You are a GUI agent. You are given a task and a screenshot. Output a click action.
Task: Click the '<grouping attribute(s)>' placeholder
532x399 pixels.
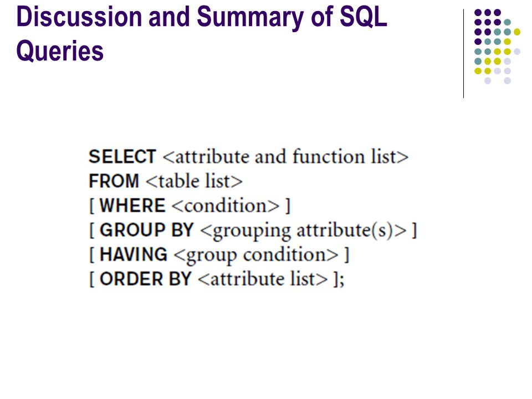(x=303, y=231)
